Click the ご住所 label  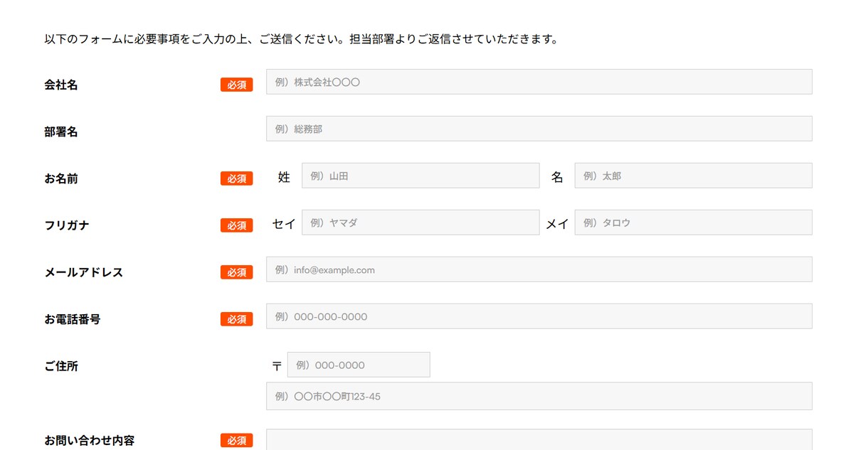pos(61,366)
